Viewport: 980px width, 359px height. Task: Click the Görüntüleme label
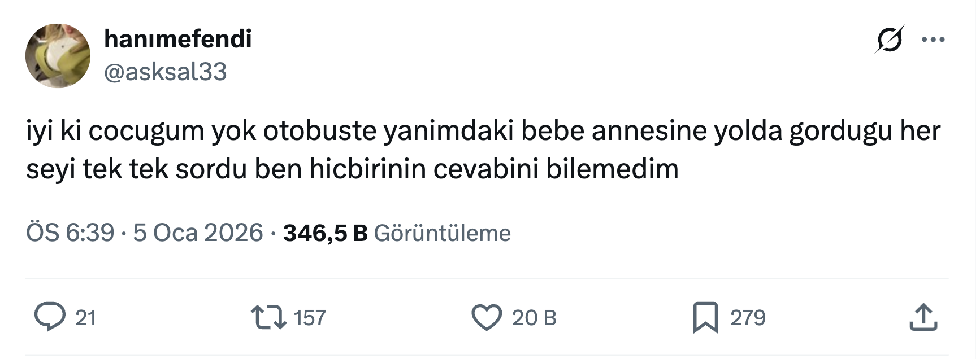click(443, 233)
